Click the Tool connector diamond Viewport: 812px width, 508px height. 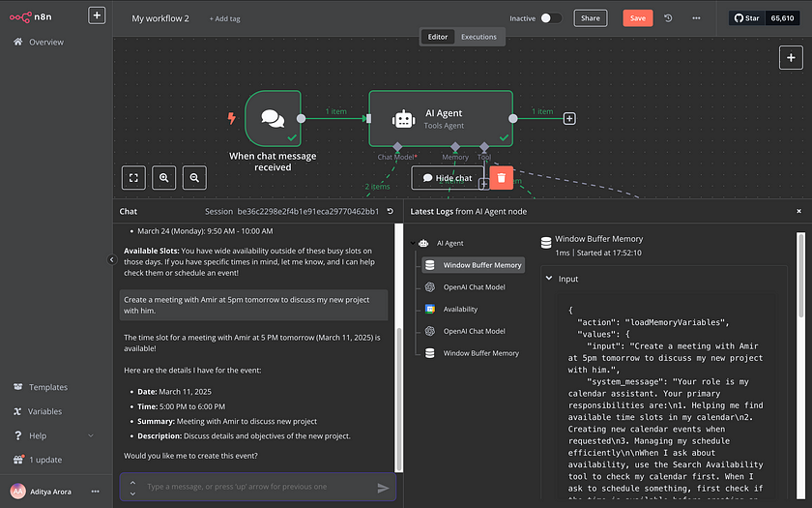(484, 147)
